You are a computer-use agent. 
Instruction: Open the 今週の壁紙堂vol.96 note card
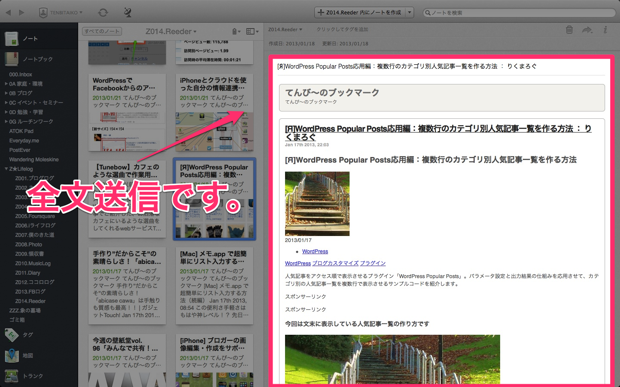tap(127, 361)
